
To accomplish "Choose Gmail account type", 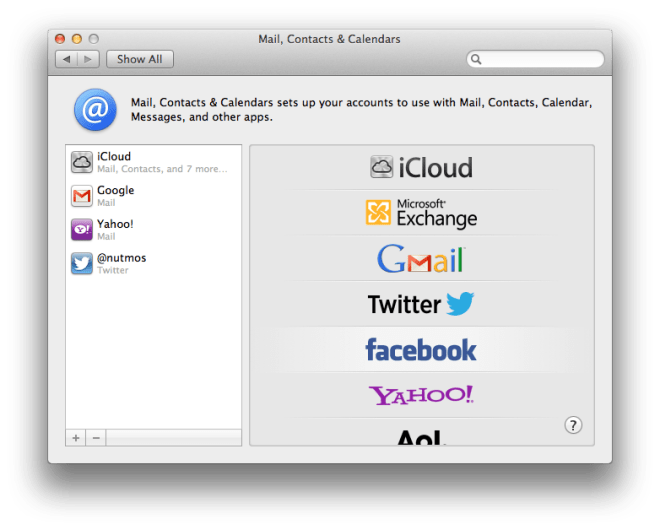I will click(421, 259).
